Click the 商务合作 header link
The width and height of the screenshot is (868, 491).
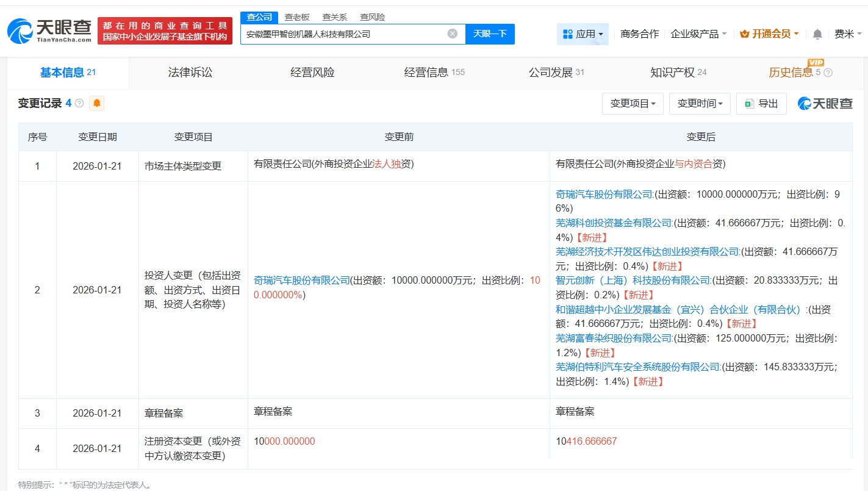[x=639, y=34]
